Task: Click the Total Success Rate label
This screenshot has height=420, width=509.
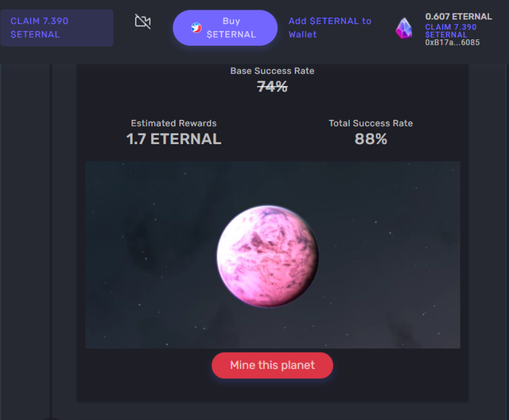Action: (371, 123)
